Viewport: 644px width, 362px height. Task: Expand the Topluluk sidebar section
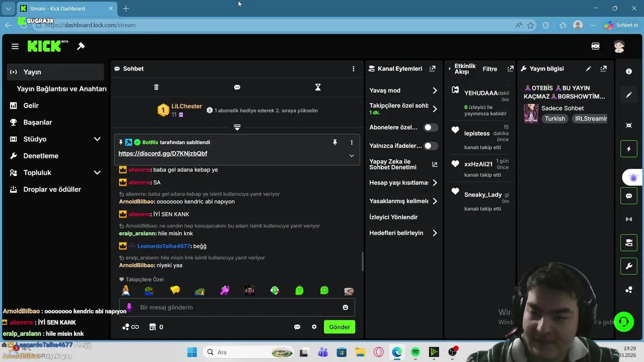click(97, 172)
